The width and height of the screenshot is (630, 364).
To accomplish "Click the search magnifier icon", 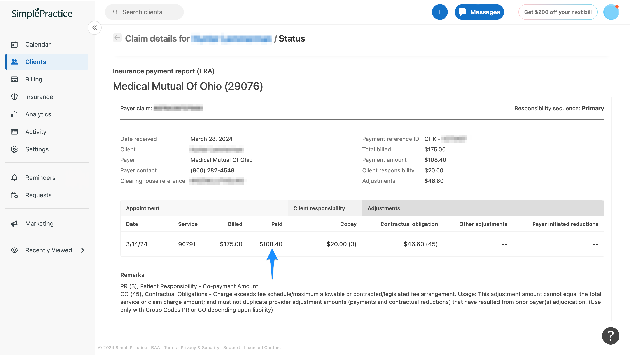I will [x=115, y=12].
